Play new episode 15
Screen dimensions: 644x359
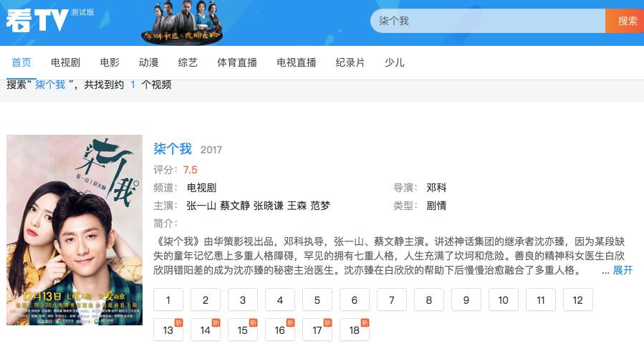(243, 330)
